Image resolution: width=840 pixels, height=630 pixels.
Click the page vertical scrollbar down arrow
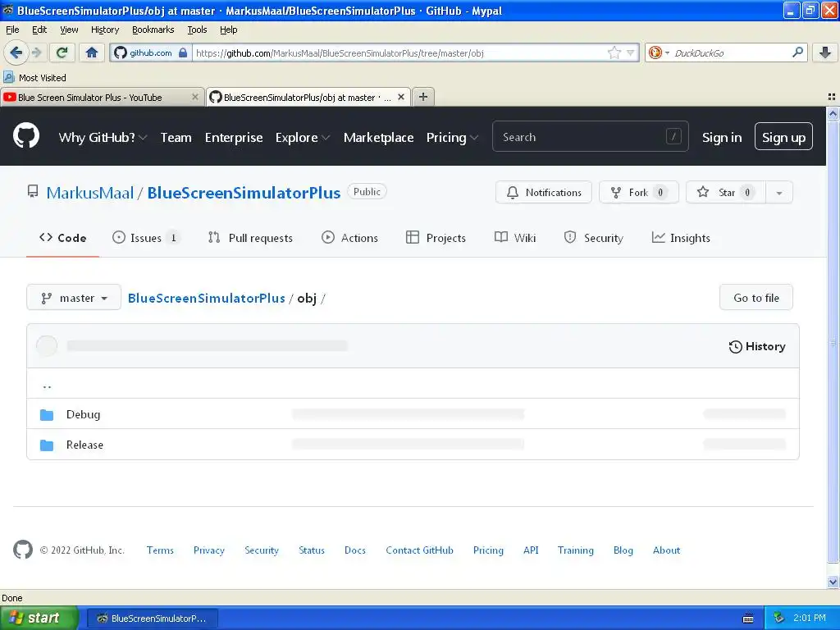(x=833, y=582)
